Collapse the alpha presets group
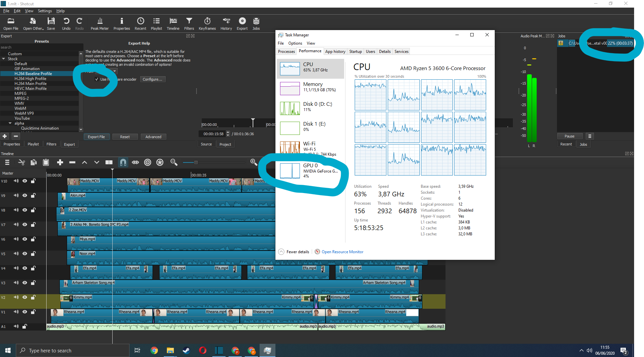This screenshot has height=357, width=644. pos(10,123)
